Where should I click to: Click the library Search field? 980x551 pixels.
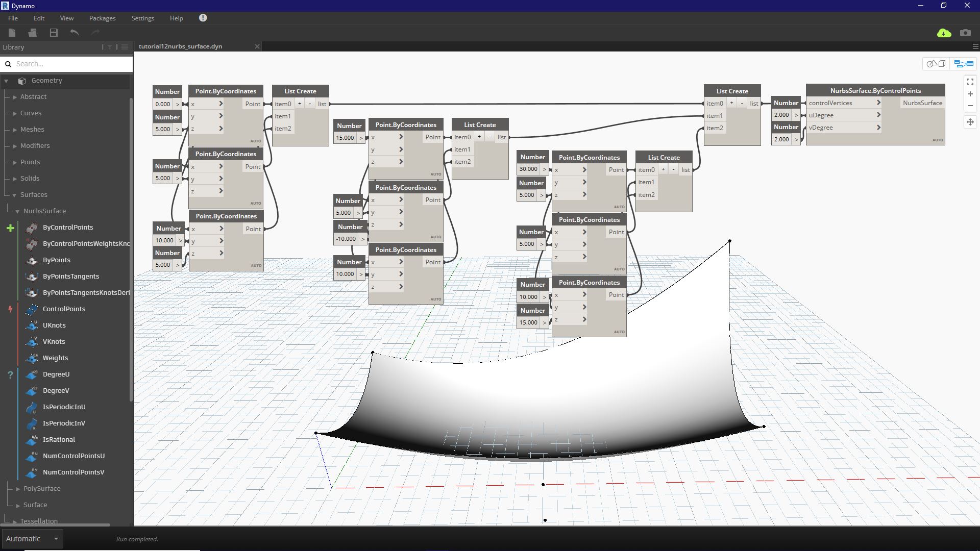71,64
